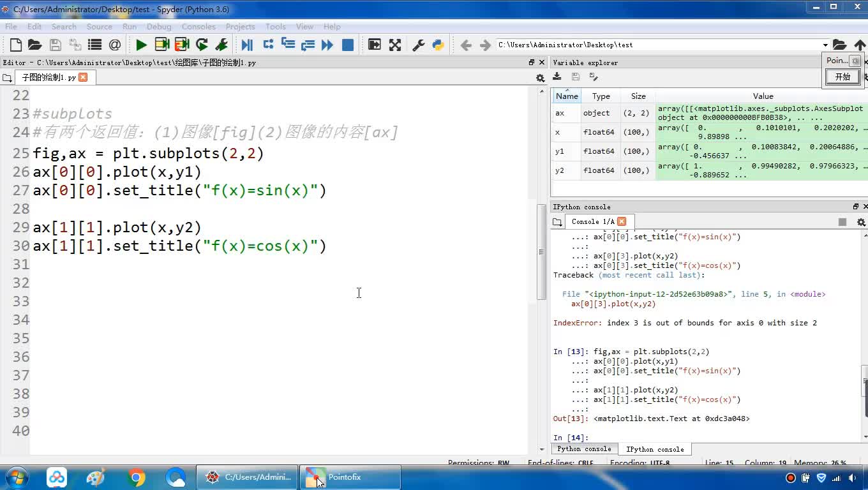Open the editor options gear menu
The height and width of the screenshot is (490, 868).
pos(540,78)
